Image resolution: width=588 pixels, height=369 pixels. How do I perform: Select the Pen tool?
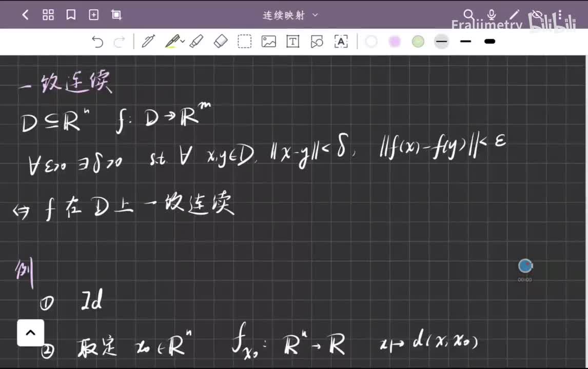pos(148,41)
